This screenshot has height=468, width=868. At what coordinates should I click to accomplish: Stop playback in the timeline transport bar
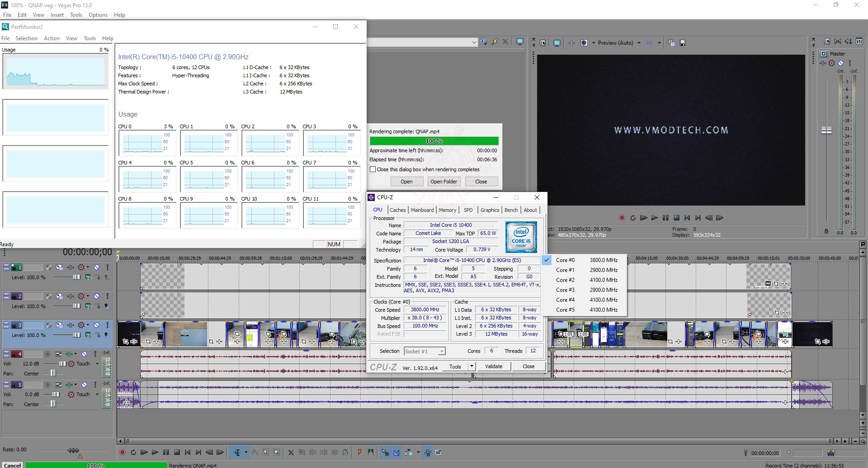click(x=177, y=452)
